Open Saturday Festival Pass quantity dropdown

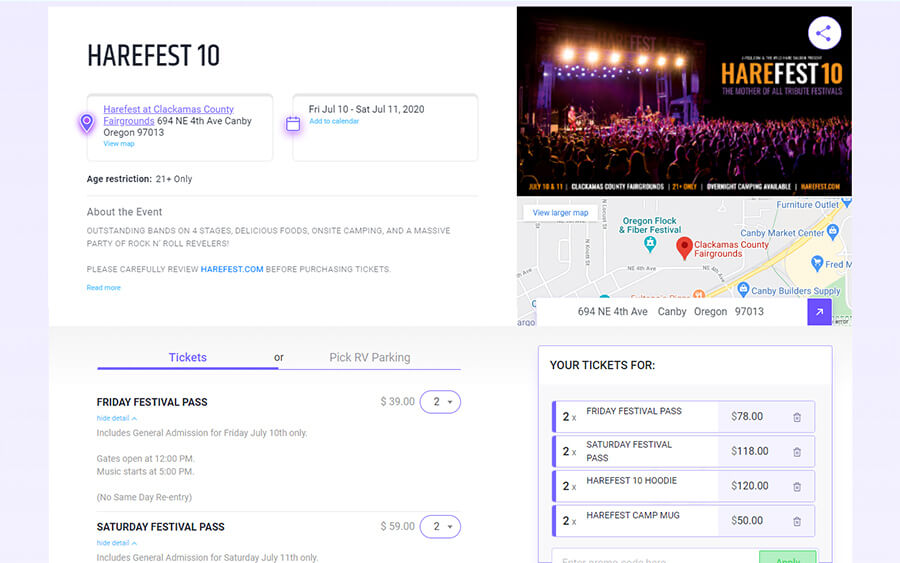point(440,526)
